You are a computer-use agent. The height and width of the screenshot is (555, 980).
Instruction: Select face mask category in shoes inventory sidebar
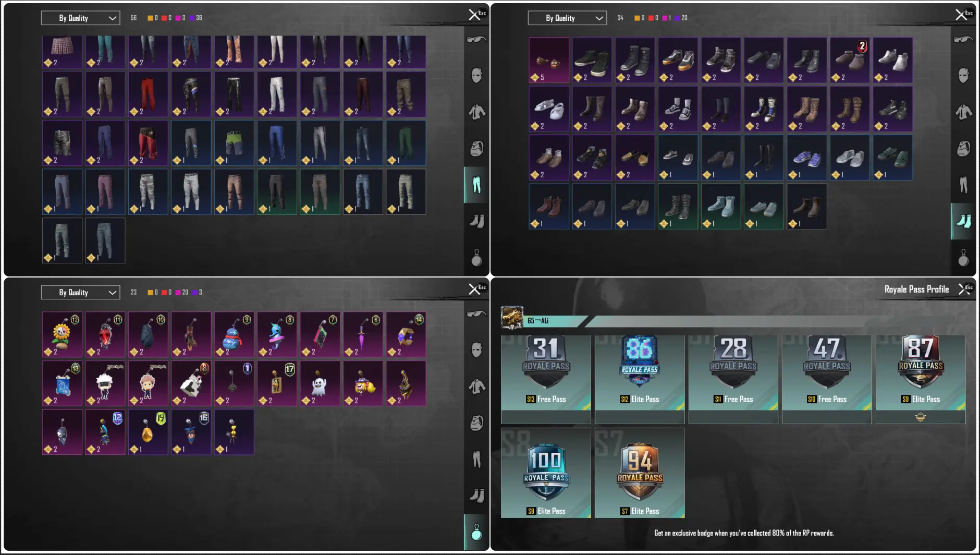963,76
